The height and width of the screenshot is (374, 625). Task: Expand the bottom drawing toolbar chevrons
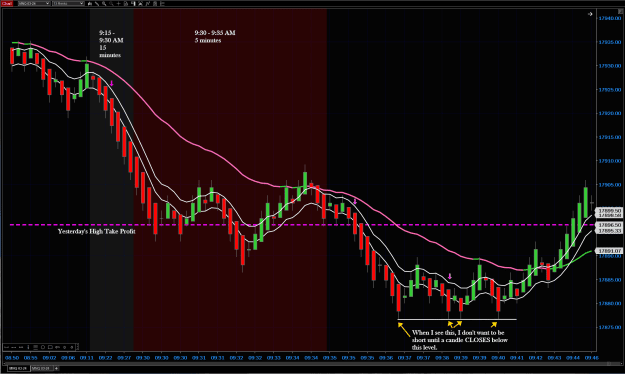tap(77, 347)
